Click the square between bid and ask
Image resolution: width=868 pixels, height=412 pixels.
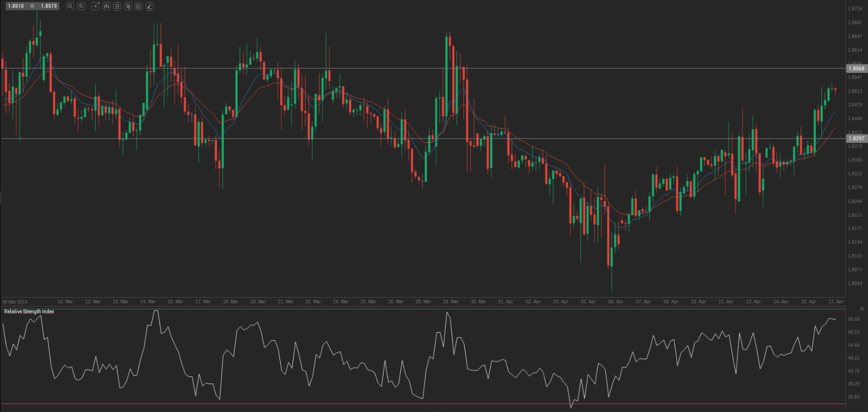(32, 6)
